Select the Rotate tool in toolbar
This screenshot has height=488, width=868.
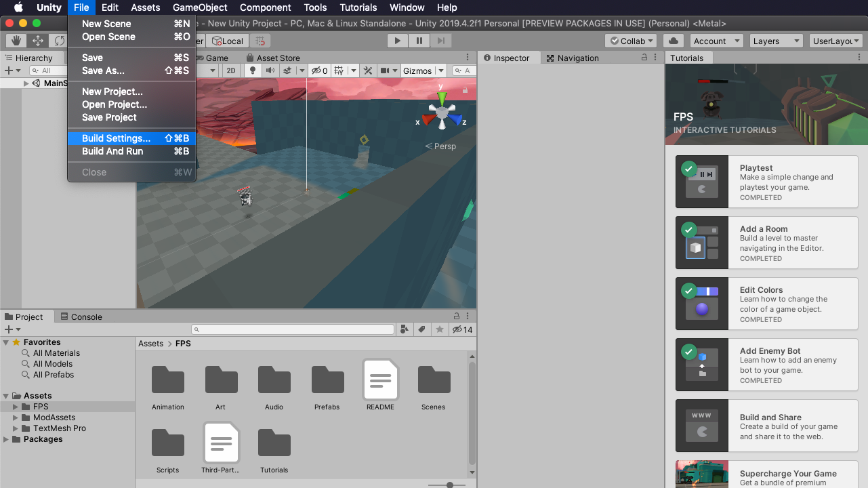(x=59, y=41)
